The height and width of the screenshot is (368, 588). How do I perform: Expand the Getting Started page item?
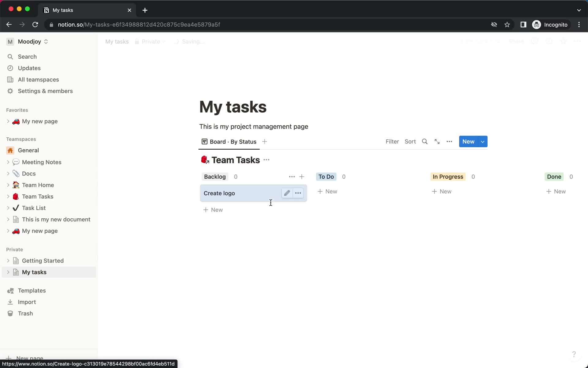coord(9,260)
